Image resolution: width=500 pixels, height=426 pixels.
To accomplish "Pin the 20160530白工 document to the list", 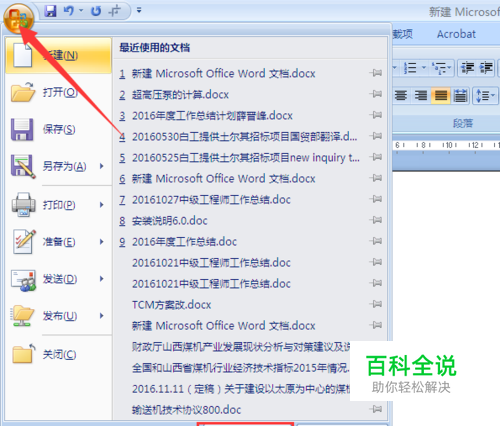I will click(376, 136).
